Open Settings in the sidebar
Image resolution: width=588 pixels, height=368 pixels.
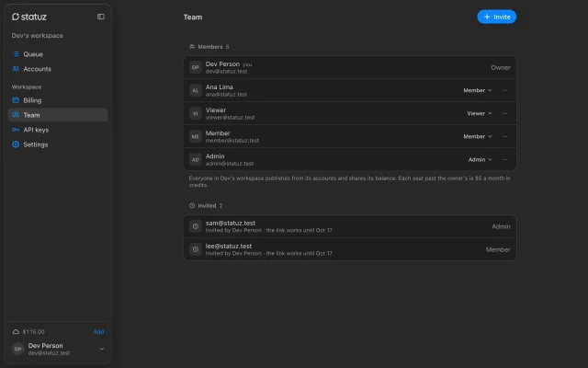tap(57, 144)
